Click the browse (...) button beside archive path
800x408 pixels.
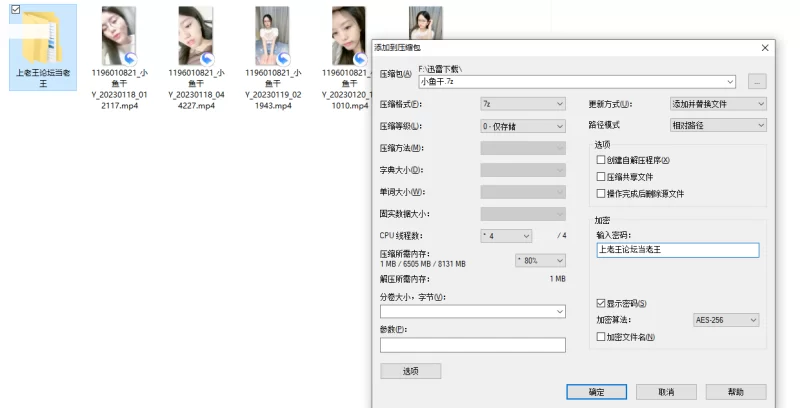[757, 82]
